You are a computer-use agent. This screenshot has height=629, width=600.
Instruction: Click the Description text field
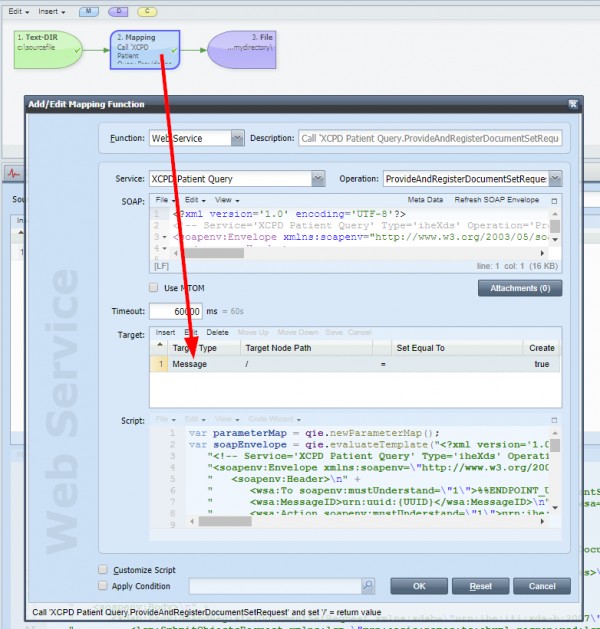click(x=430, y=138)
